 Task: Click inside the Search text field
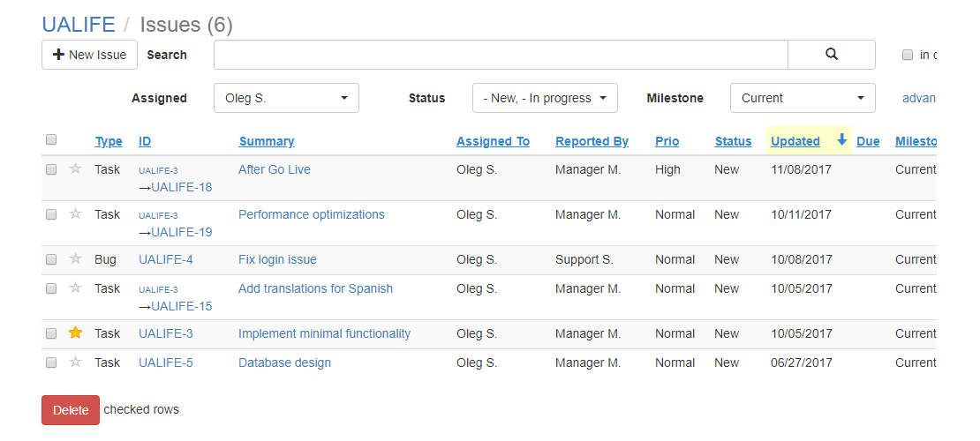coord(500,55)
